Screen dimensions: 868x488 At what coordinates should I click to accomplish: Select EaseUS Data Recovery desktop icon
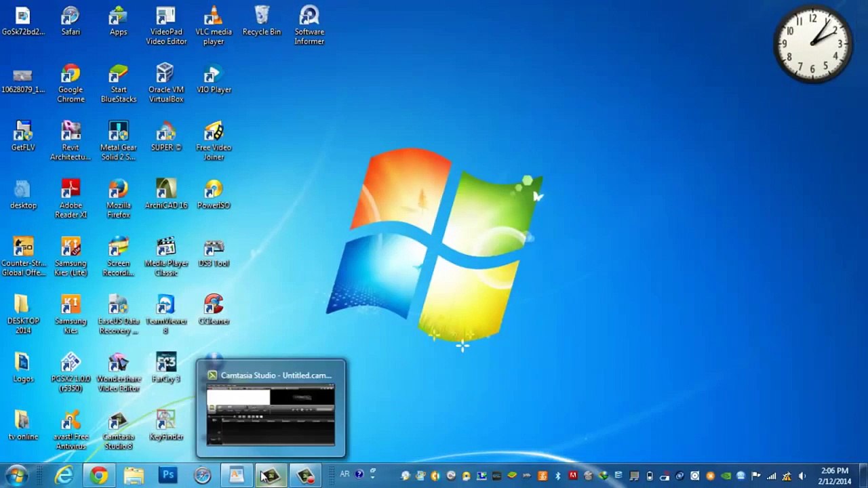pos(118,314)
